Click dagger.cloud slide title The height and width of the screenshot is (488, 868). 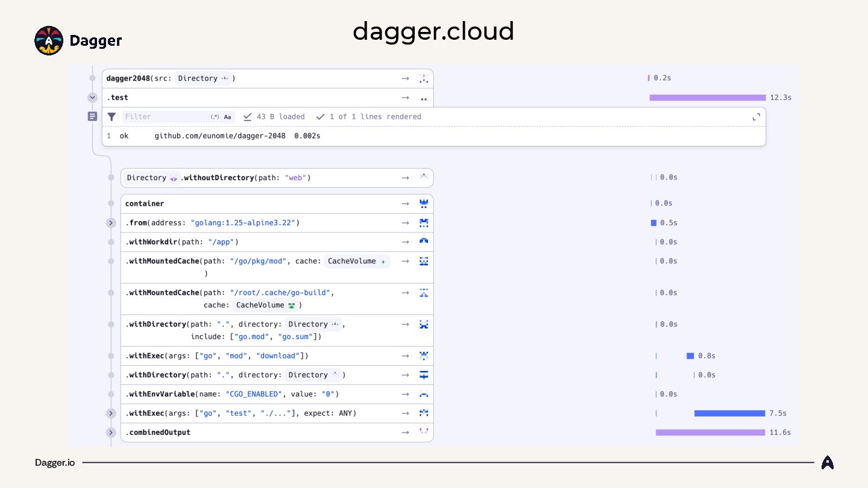pyautogui.click(x=433, y=31)
